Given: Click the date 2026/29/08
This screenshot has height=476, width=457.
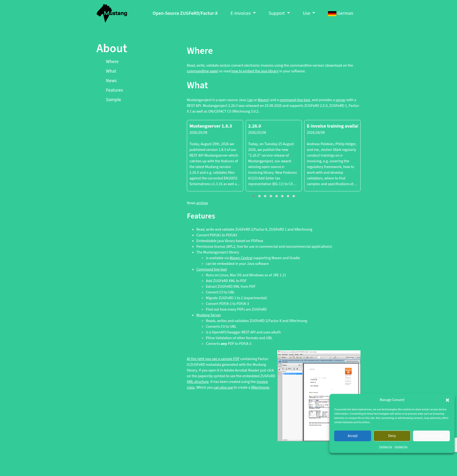Looking at the screenshot, I should [x=198, y=133].
